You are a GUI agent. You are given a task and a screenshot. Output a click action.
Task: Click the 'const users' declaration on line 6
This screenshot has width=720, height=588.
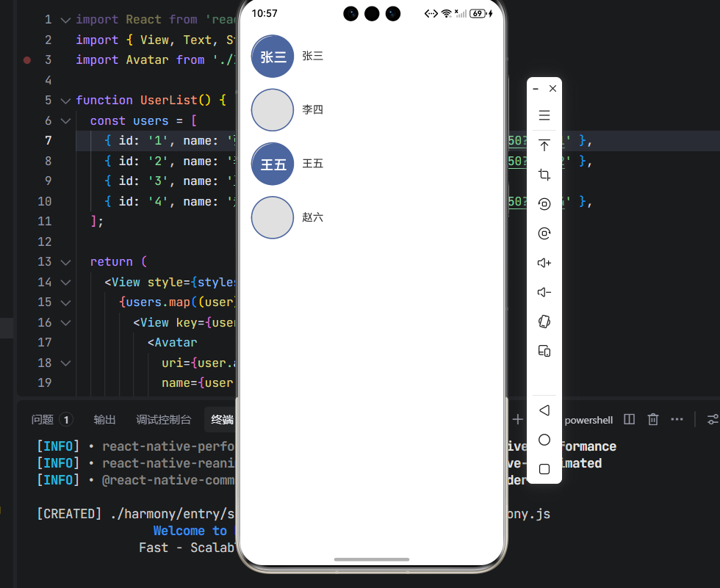(129, 121)
